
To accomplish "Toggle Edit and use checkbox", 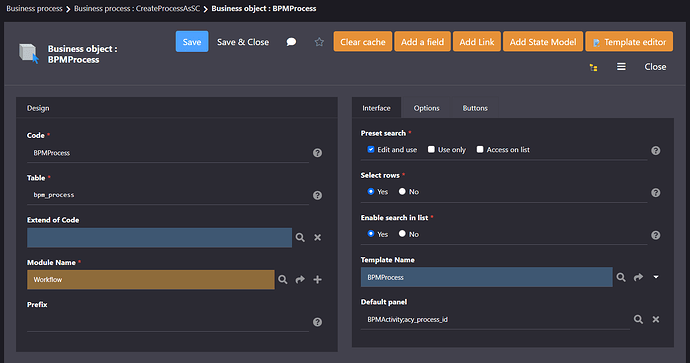I will (x=371, y=150).
